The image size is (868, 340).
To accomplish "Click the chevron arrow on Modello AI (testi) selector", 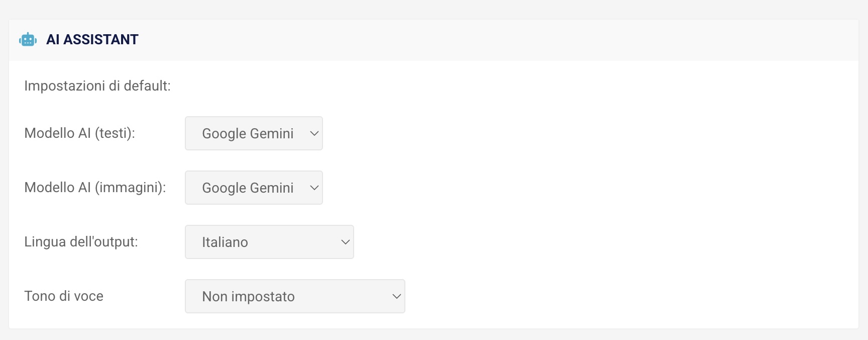I will coord(314,133).
